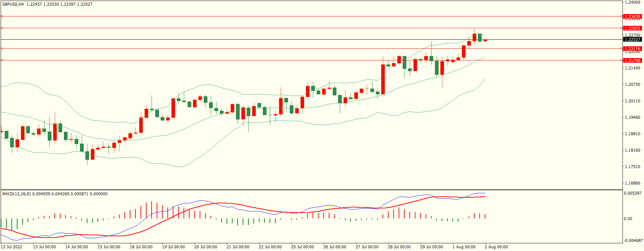
Task: Select the 1.23439 horizontal line price label
Action: (632, 16)
